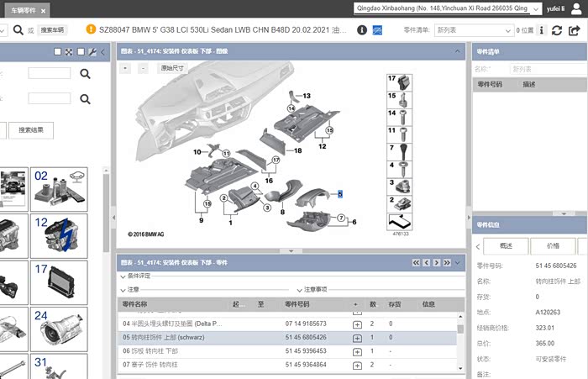
Task: Add part 51 45 6805426 using plus icon
Action: (357, 338)
